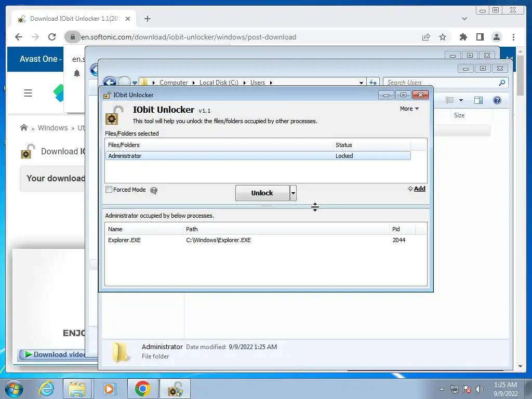The height and width of the screenshot is (399, 532).
Task: Open Explorer recent locations dropdown arrow
Action: [135, 83]
